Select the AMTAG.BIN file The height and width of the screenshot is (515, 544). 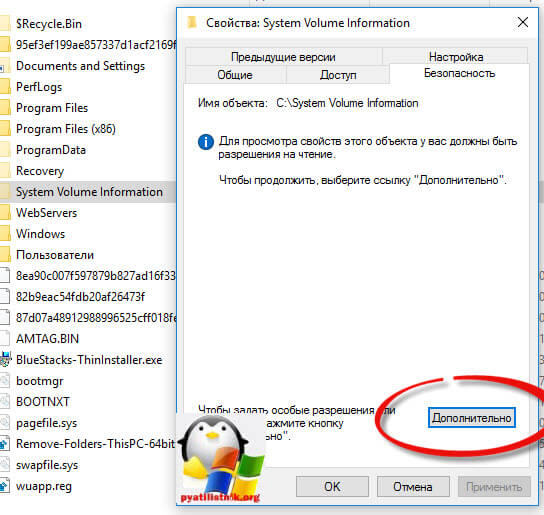coord(48,339)
